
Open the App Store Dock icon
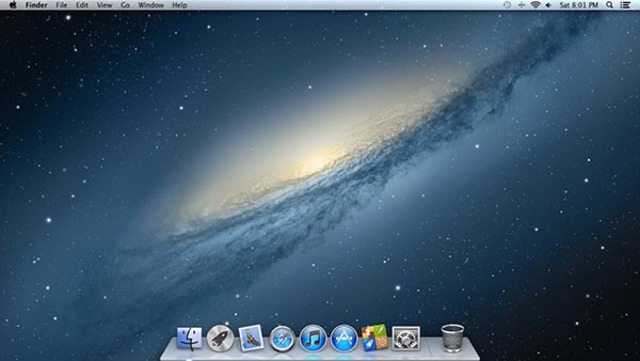coord(344,338)
